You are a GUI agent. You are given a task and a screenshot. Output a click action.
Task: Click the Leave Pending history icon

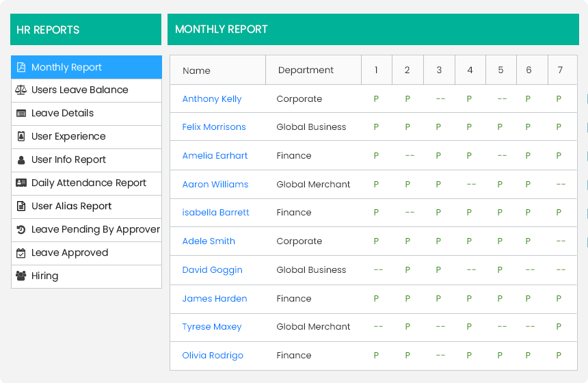point(21,229)
